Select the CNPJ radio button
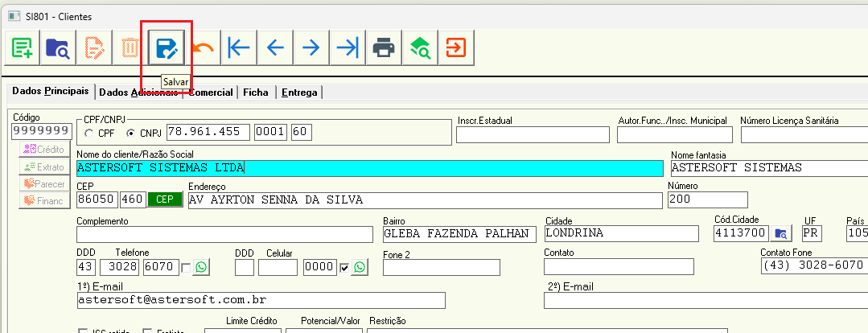Viewport: 868px width, 333px height. point(130,134)
